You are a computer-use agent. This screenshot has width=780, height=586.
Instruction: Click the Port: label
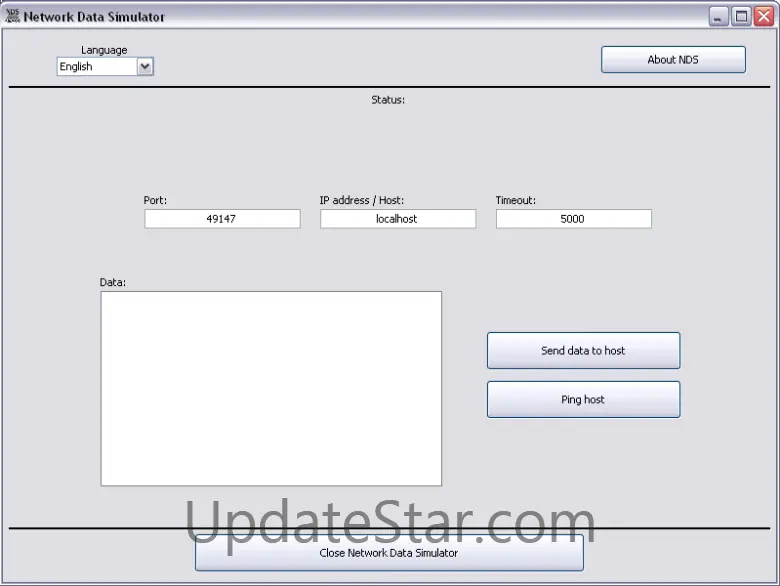[155, 200]
